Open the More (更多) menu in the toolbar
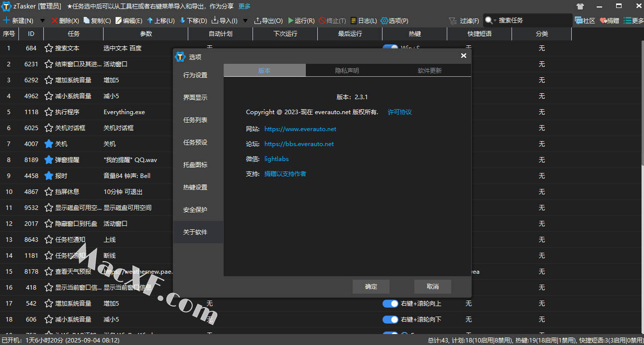The width and height of the screenshot is (644, 345). [x=634, y=21]
